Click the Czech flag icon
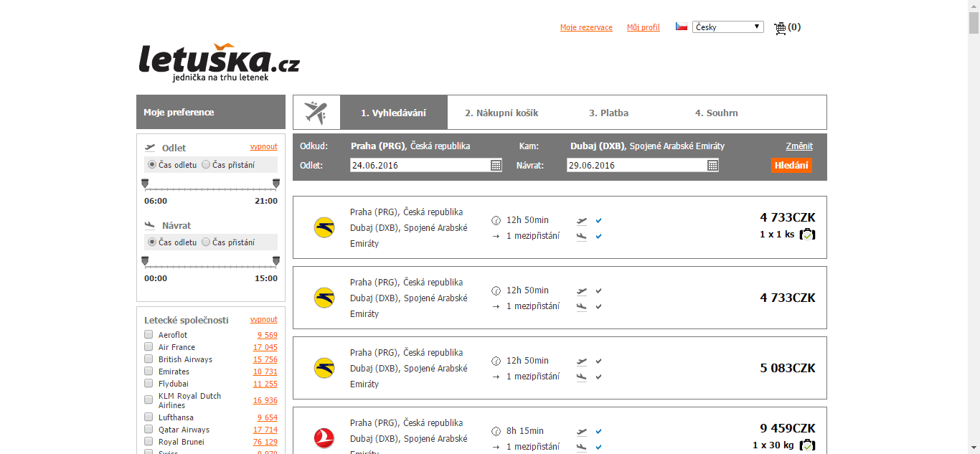This screenshot has height=454, width=980. coord(682,27)
